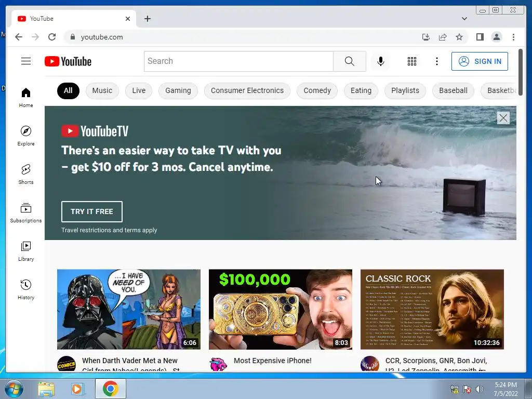532x399 pixels.
Task: Start voice search with microphone
Action: [381, 61]
